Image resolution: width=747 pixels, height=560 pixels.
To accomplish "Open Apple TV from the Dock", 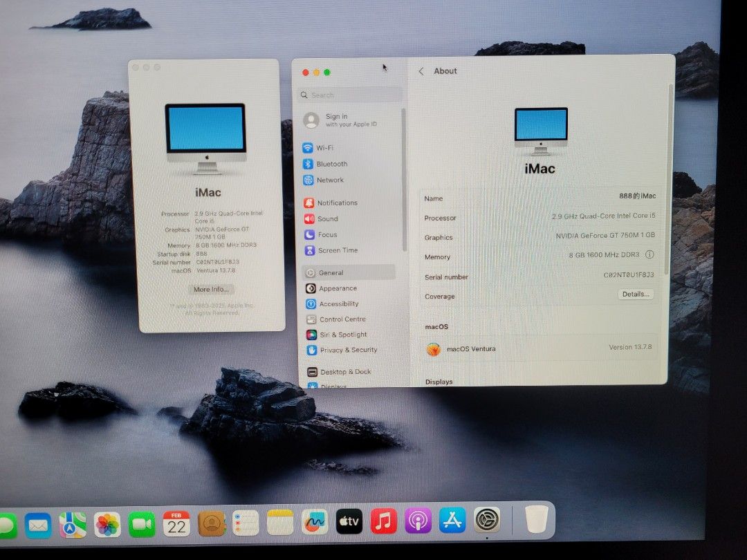I will (x=349, y=521).
